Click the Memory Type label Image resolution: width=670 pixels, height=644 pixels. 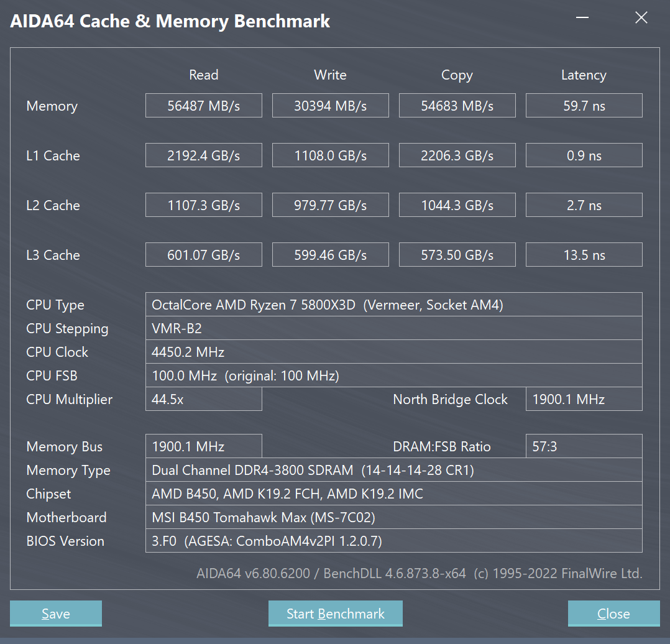[x=68, y=471]
